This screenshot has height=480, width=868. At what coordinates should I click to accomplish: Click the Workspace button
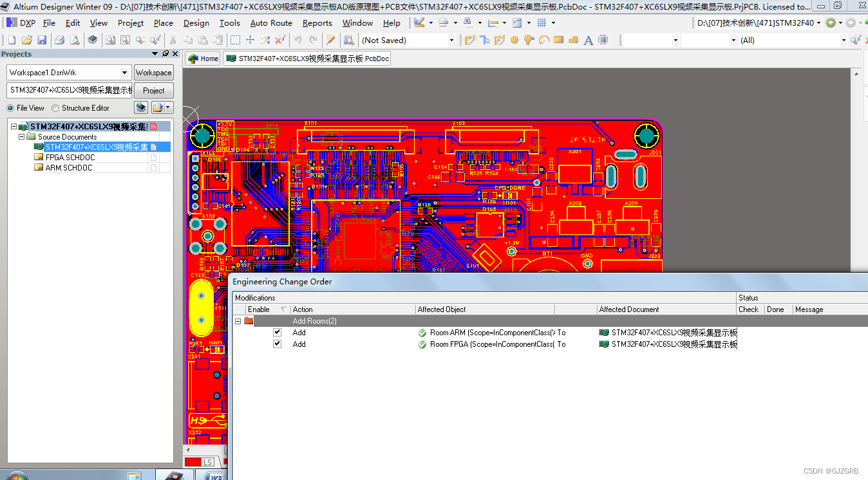(153, 73)
